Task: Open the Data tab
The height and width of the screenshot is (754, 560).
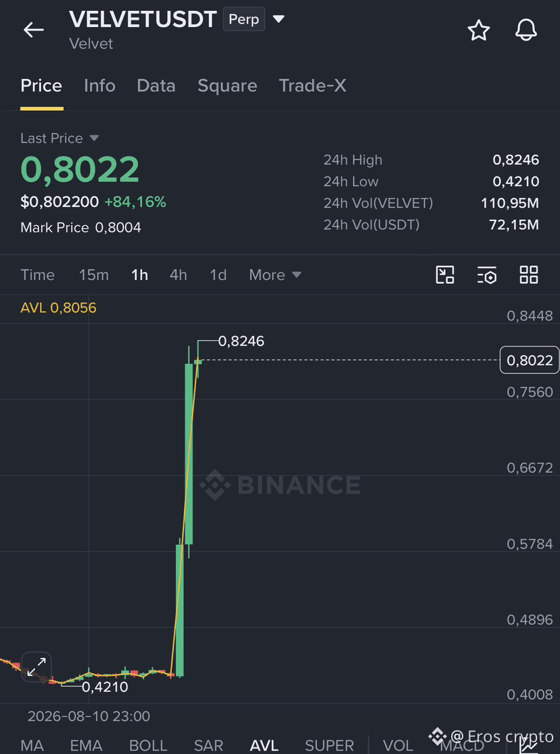Action: pyautogui.click(x=156, y=86)
